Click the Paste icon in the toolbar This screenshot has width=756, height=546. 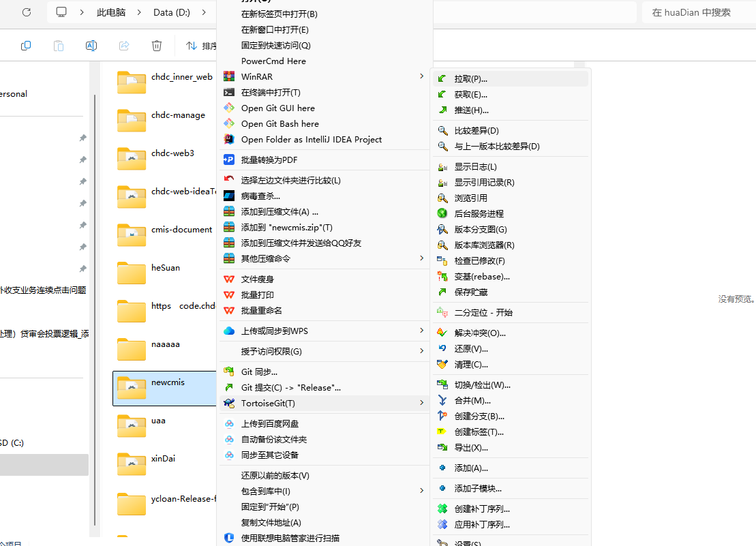(x=59, y=45)
